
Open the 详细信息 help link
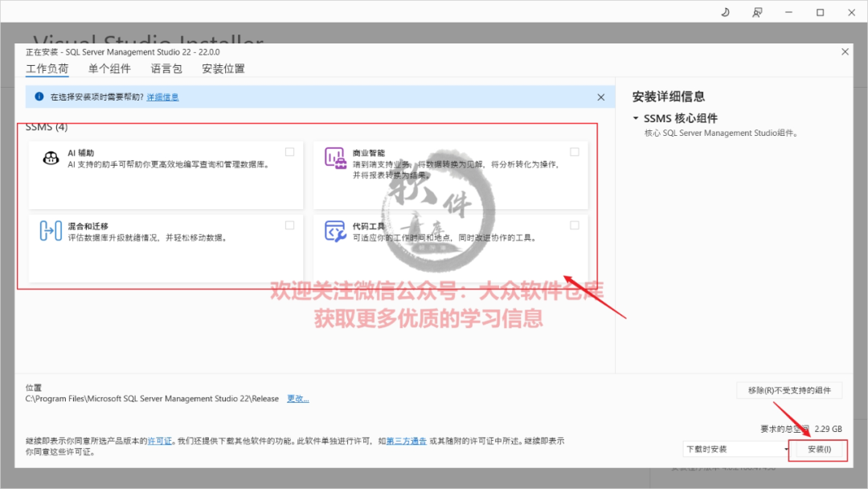click(x=162, y=97)
